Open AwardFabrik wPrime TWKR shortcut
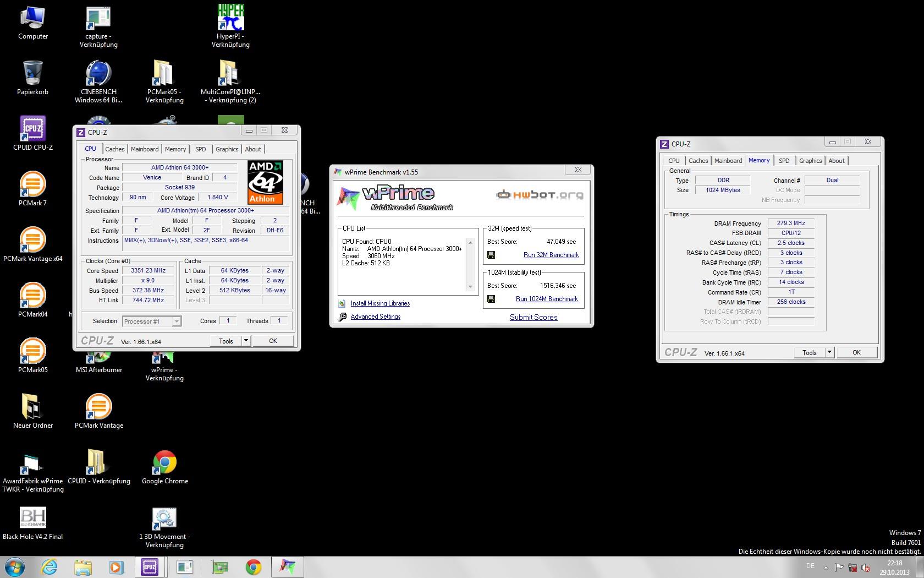Viewport: 924px width, 578px height. point(33,472)
